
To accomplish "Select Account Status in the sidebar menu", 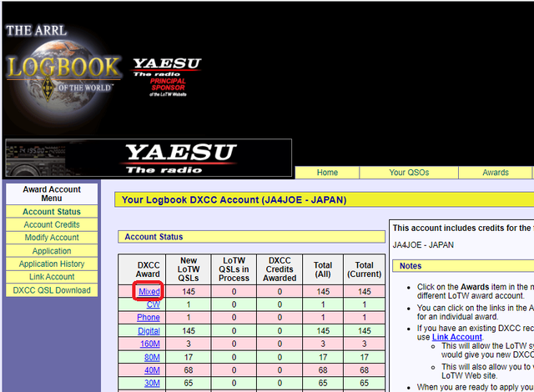I will (52, 212).
